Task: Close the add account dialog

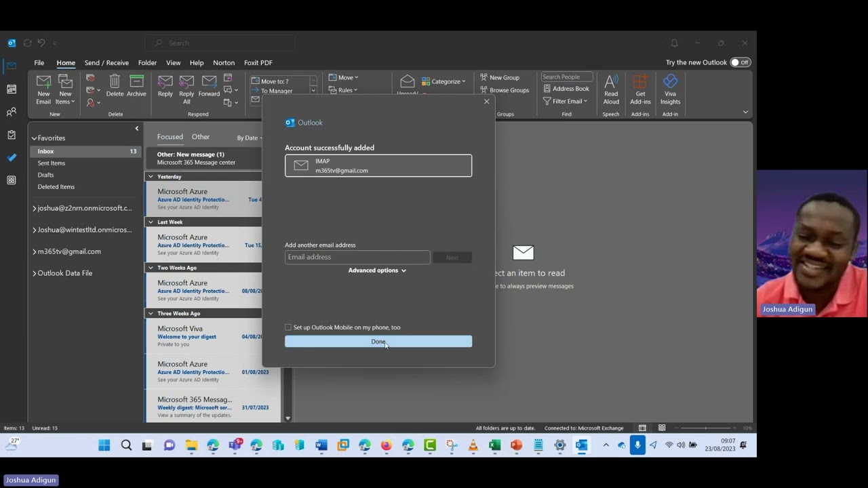Action: [x=486, y=102]
